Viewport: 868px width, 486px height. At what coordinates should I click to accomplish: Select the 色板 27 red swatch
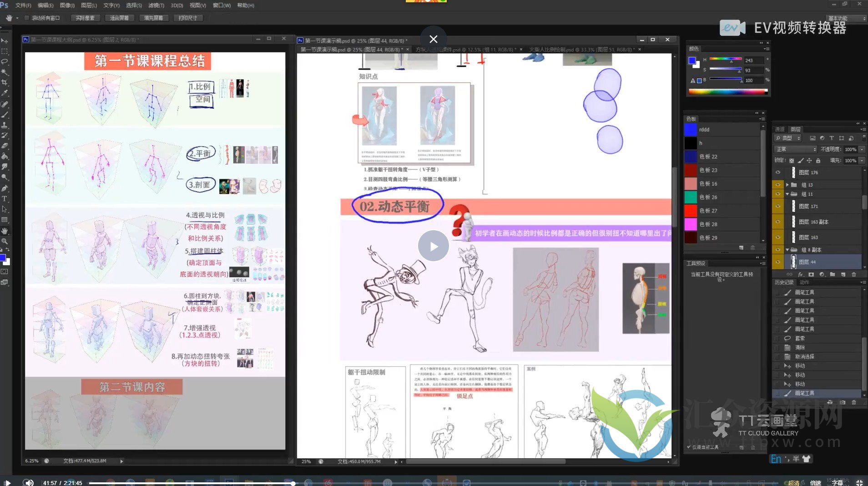691,211
